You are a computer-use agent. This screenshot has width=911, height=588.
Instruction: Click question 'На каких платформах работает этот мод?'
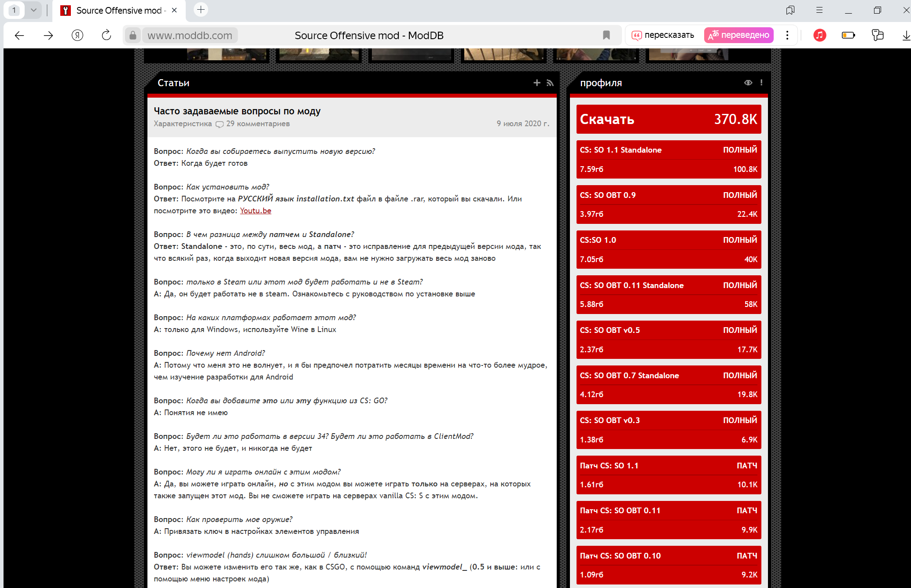[x=271, y=318]
